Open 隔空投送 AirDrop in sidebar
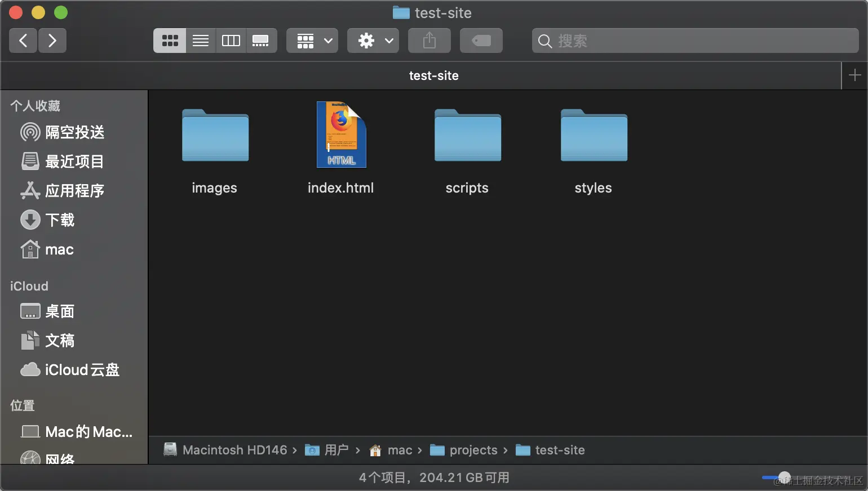 pyautogui.click(x=74, y=132)
